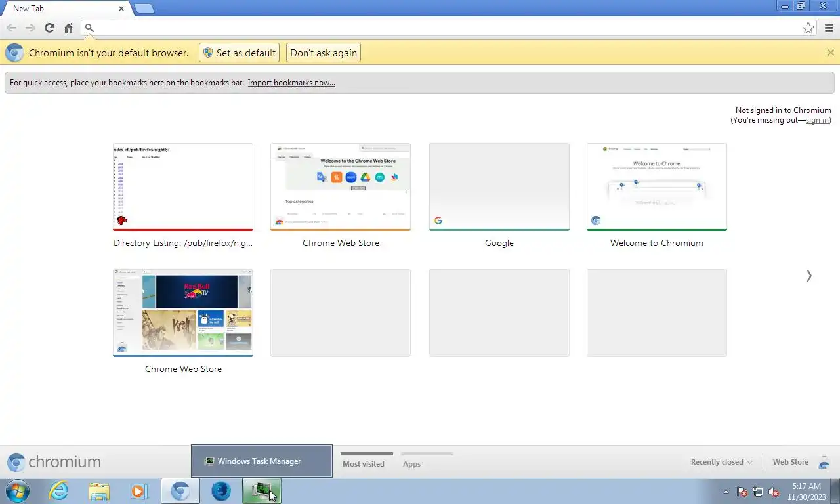Screen dimensions: 840x504
Task: Open the Windows Start menu
Action: click(16, 491)
